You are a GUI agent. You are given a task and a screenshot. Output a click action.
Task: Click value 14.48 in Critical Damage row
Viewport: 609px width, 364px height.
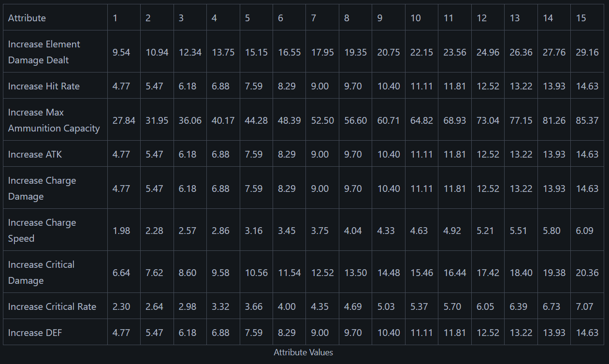pos(389,273)
